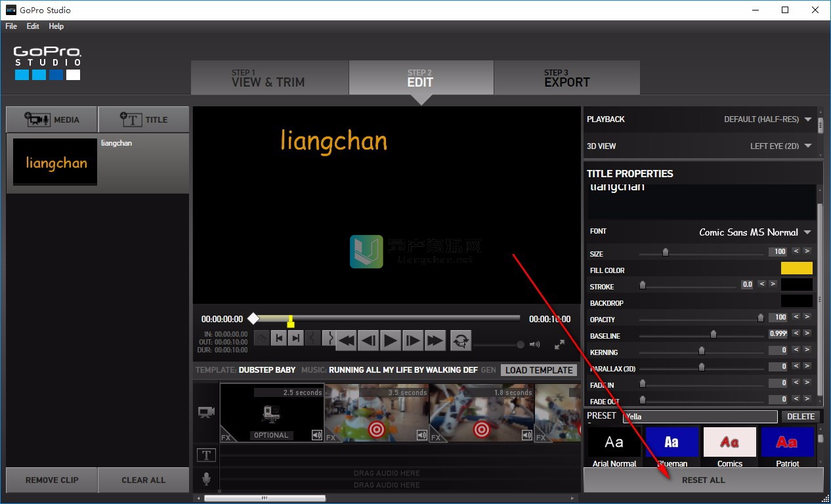831x504 pixels.
Task: Click the yellow playhead marker
Action: point(290,322)
